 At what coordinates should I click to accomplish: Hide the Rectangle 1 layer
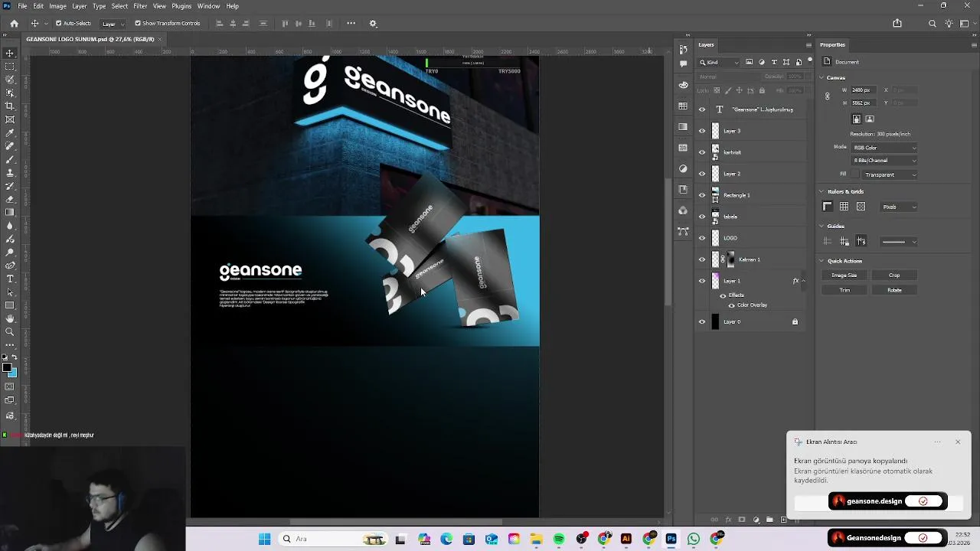click(x=702, y=195)
